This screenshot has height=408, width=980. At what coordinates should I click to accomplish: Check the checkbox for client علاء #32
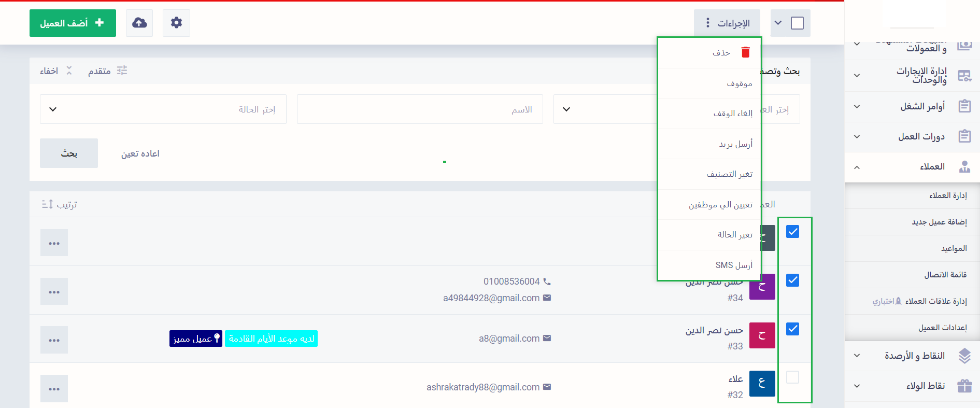pos(792,377)
